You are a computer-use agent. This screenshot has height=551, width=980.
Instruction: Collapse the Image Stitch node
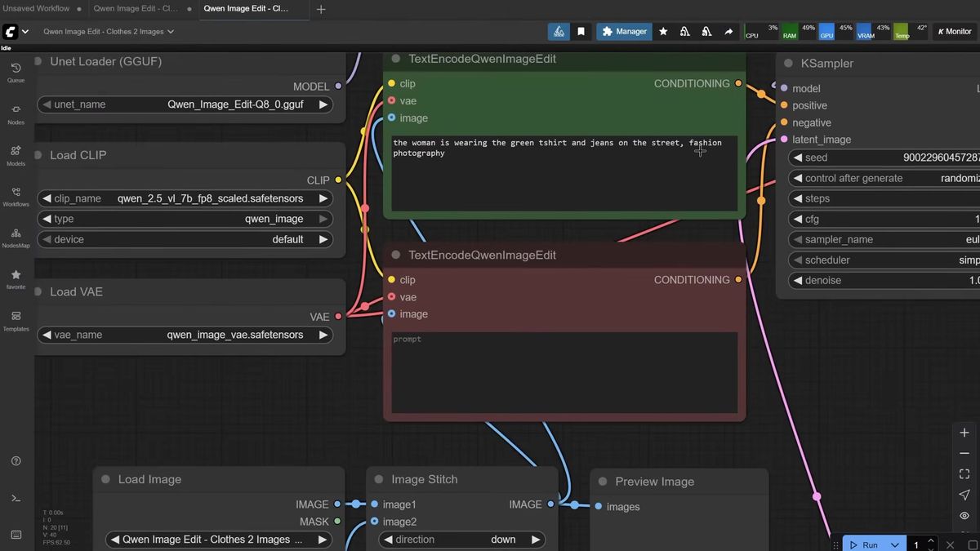(x=379, y=479)
